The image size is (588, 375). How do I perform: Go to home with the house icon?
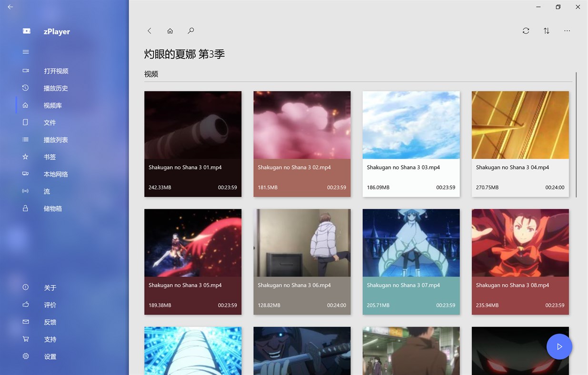click(x=169, y=30)
